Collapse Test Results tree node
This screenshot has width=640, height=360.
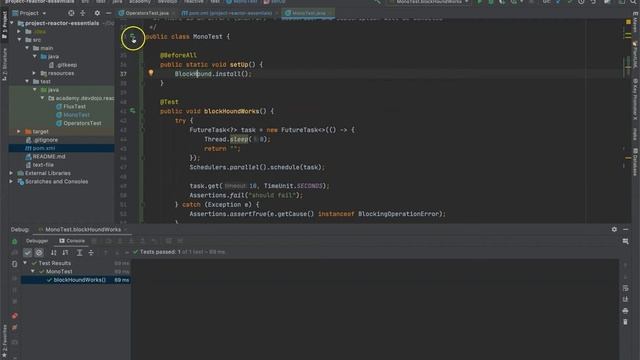tap(25, 263)
